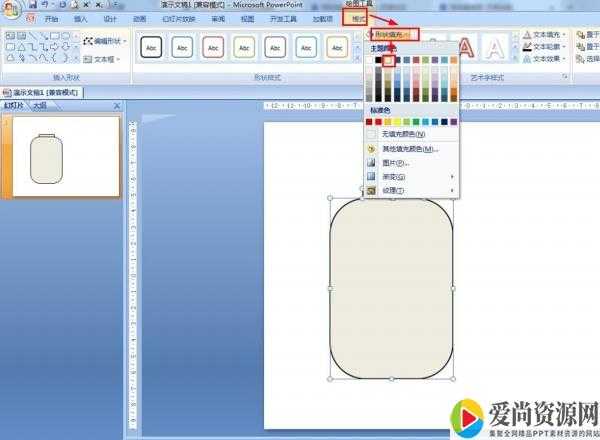Select the red-bordered Abc shape style
The height and width of the screenshot is (440, 600).
point(212,46)
